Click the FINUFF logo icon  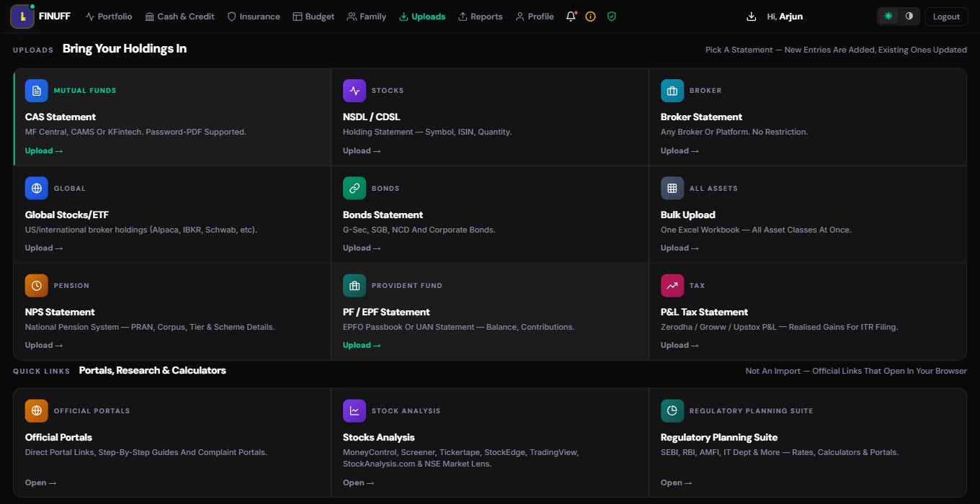(22, 17)
